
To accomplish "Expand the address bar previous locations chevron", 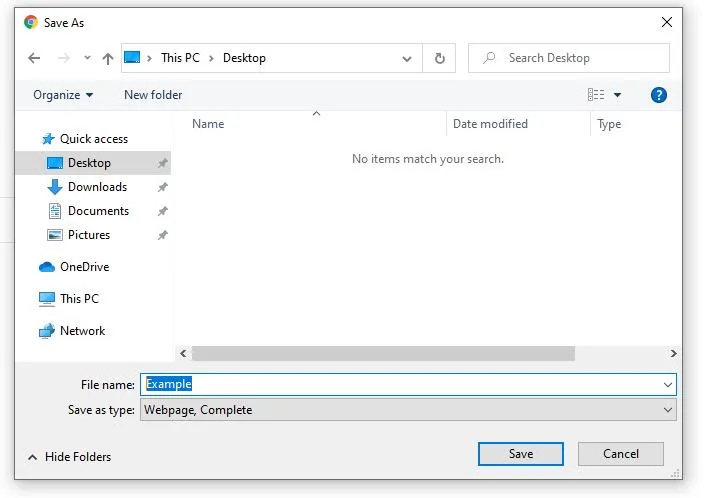I will (x=407, y=59).
